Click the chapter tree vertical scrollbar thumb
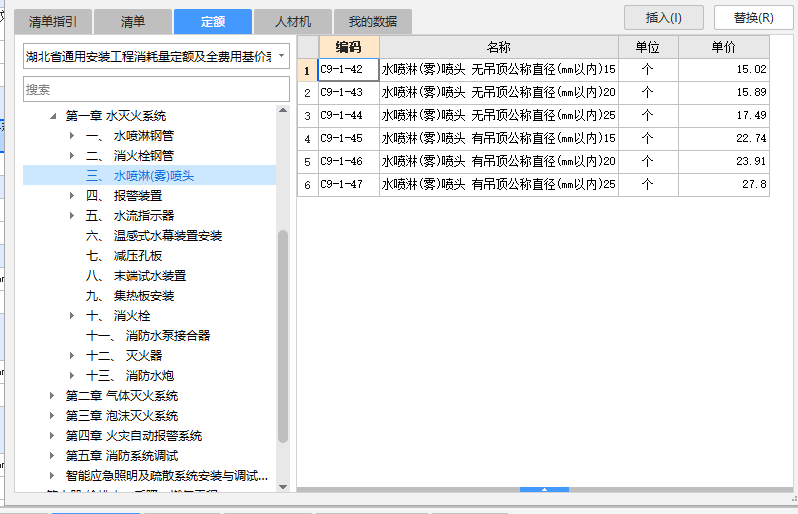Image resolution: width=798 pixels, height=514 pixels. (283, 336)
